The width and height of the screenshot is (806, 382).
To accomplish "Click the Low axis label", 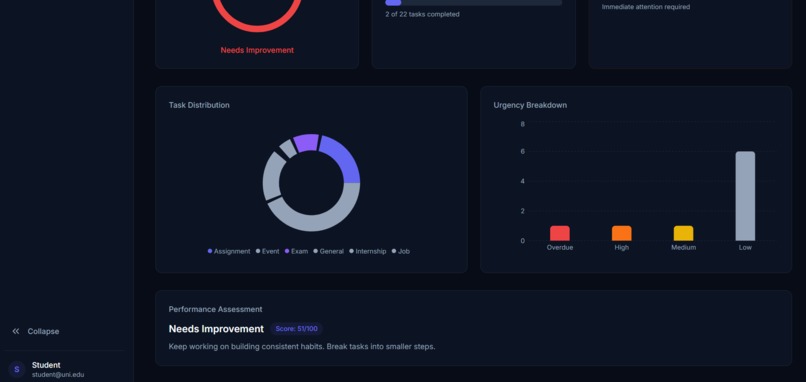I will point(745,247).
